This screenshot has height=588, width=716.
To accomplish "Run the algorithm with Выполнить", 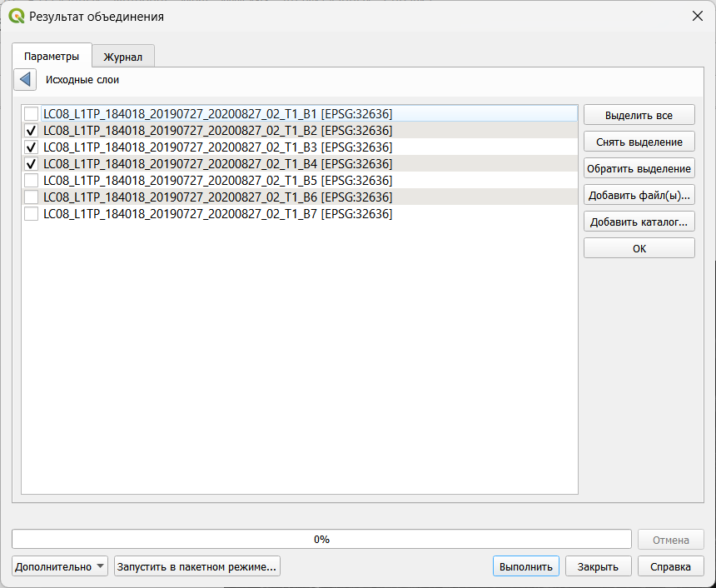I will pos(525,566).
